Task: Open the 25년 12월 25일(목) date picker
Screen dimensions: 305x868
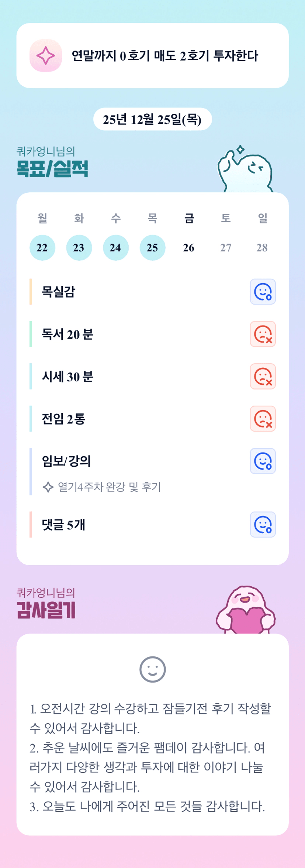Action: coord(152,119)
